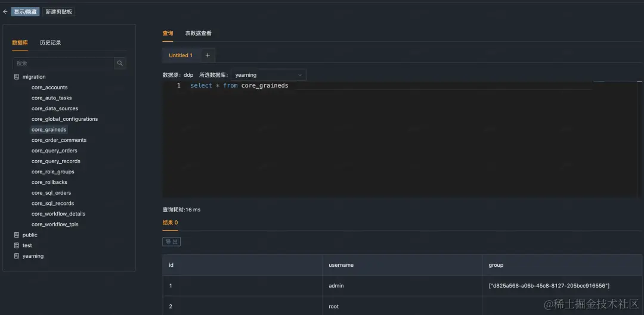Focus the 搜索 input field

(x=63, y=63)
